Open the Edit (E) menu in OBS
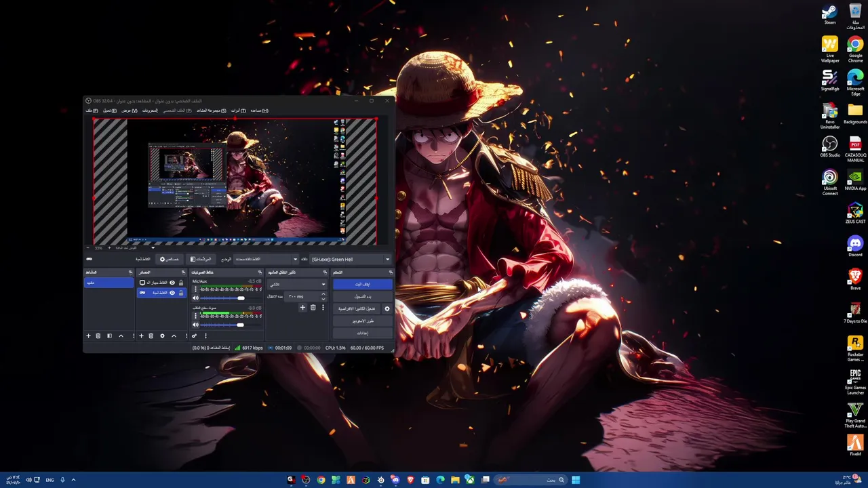Viewport: 868px width, 488px height. click(109, 110)
